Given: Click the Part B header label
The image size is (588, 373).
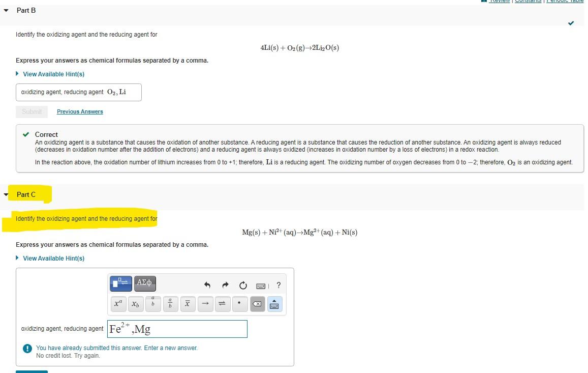Looking at the screenshot, I should pos(26,11).
